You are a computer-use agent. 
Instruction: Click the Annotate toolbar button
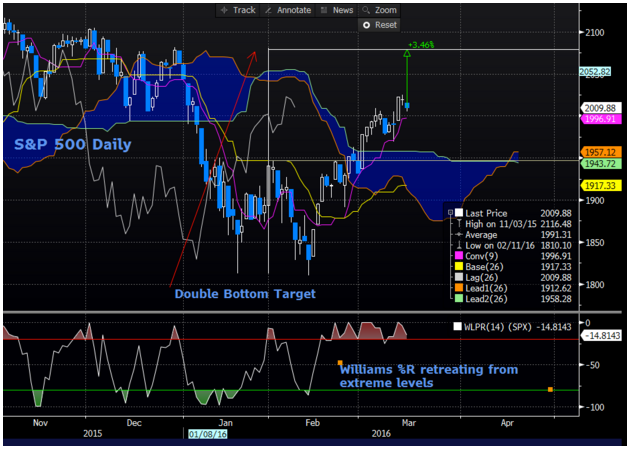[x=288, y=10]
